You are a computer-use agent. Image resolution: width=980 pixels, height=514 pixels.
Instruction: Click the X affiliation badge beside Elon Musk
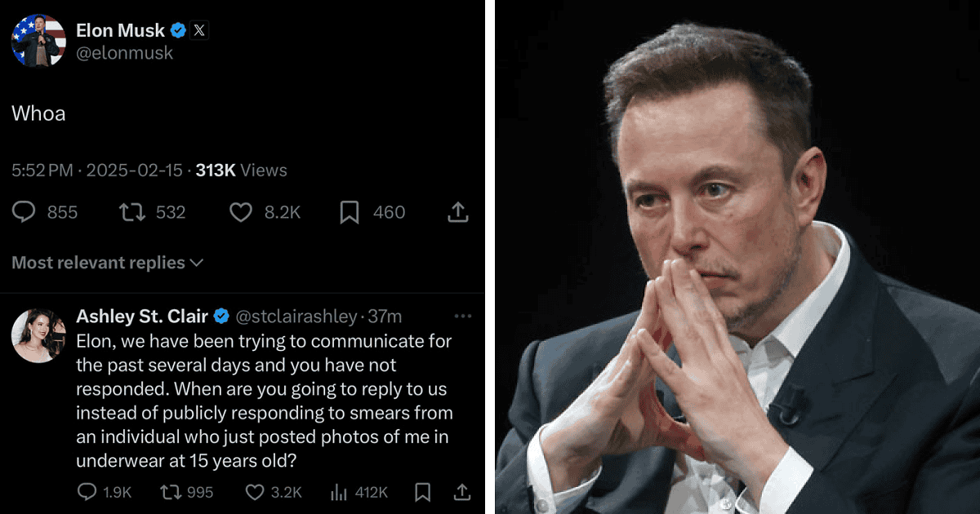pos(200,31)
